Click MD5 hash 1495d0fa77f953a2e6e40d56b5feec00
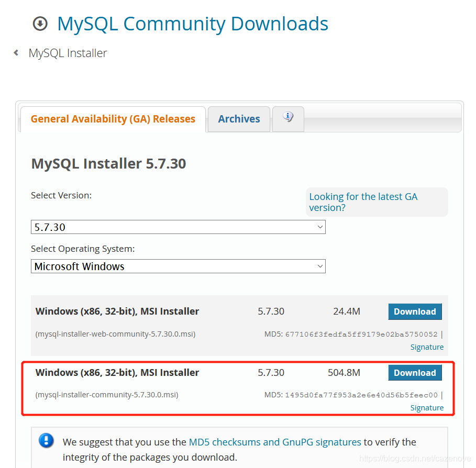This screenshot has height=468, width=476. [361, 395]
